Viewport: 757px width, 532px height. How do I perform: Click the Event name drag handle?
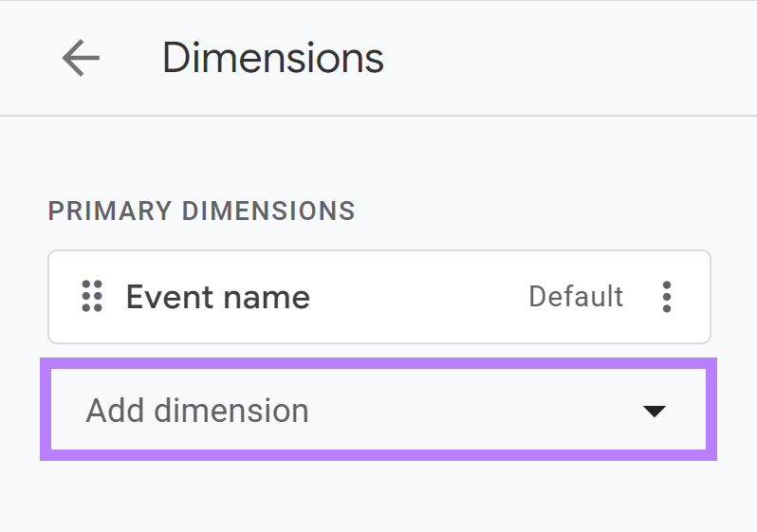click(92, 297)
